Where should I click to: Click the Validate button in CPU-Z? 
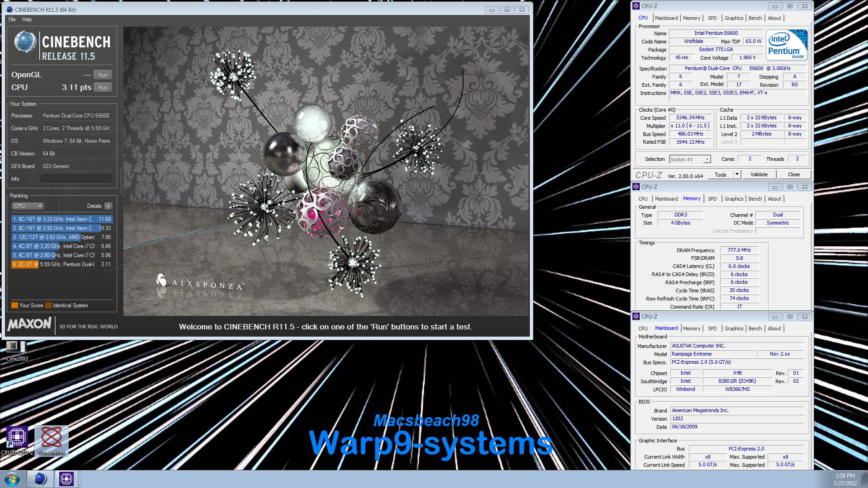pos(759,174)
